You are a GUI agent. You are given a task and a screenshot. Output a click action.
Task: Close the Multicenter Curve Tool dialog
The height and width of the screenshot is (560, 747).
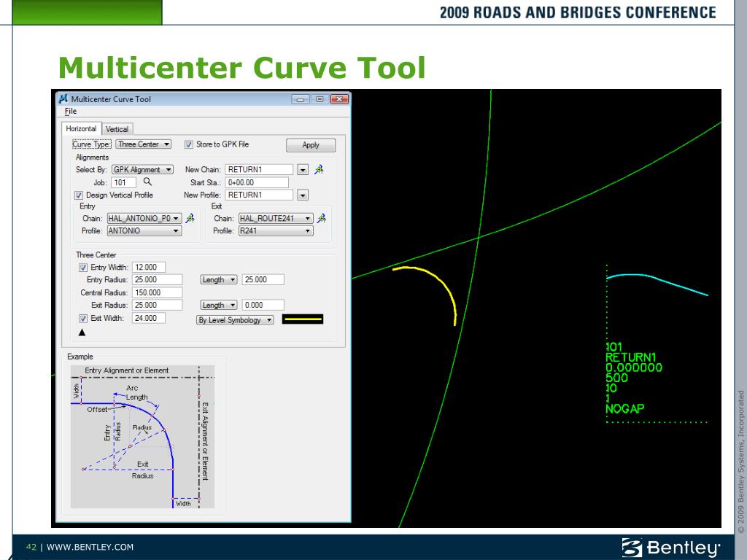(x=339, y=99)
